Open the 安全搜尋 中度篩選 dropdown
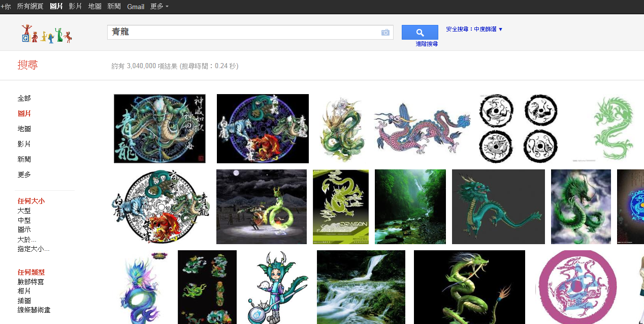This screenshot has height=324, width=644. coord(474,30)
